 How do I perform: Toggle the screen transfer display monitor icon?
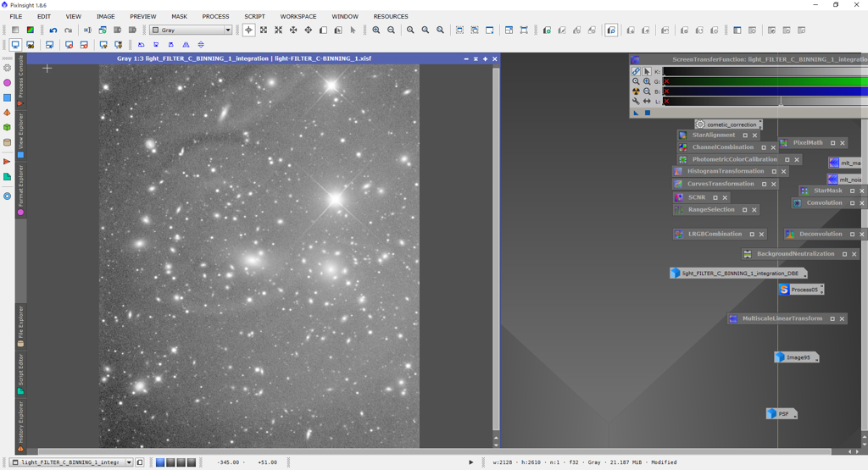click(15, 45)
